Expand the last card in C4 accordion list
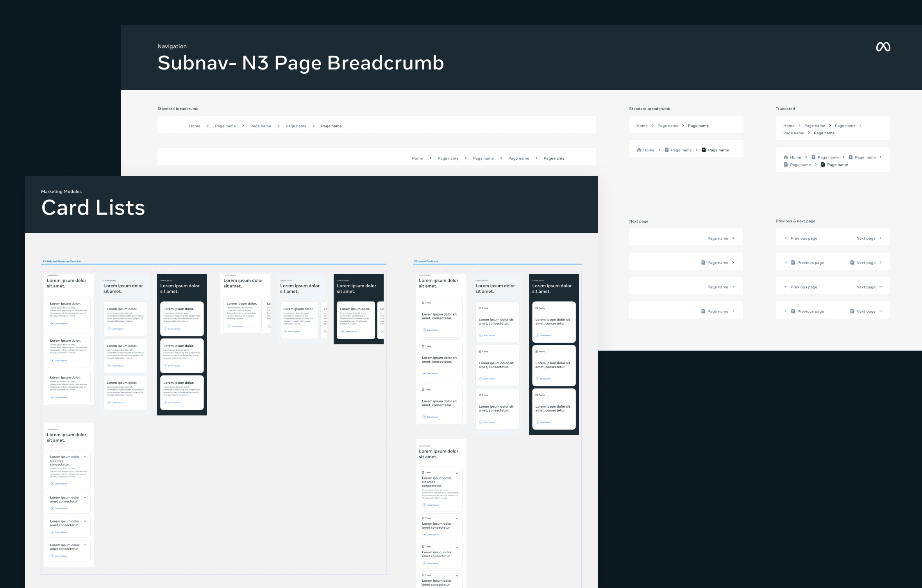 coord(85,545)
